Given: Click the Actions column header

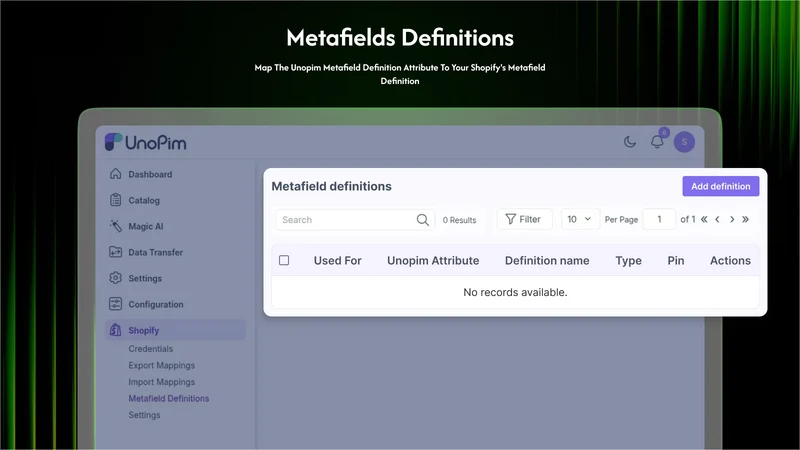Looking at the screenshot, I should (x=730, y=260).
